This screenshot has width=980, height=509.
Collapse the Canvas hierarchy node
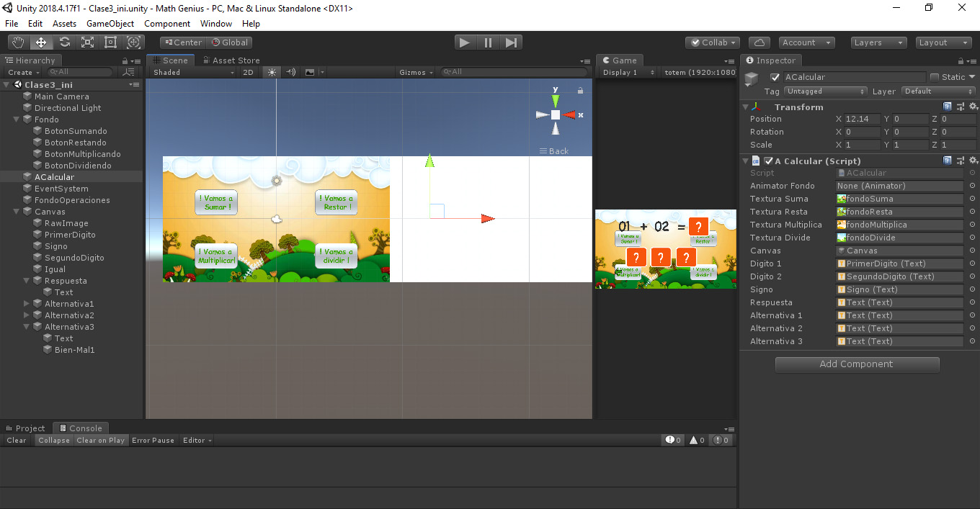17,212
